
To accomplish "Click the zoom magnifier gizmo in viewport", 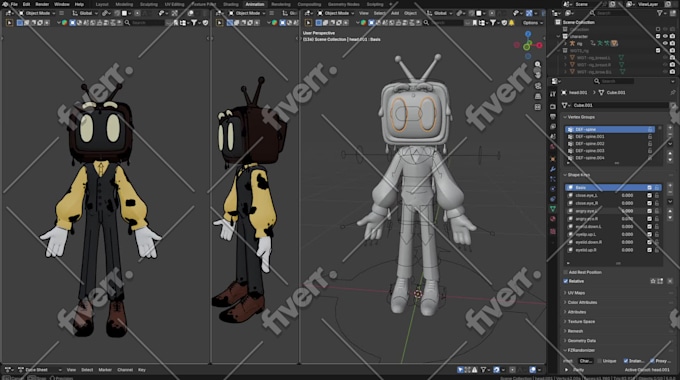I will click(x=538, y=64).
